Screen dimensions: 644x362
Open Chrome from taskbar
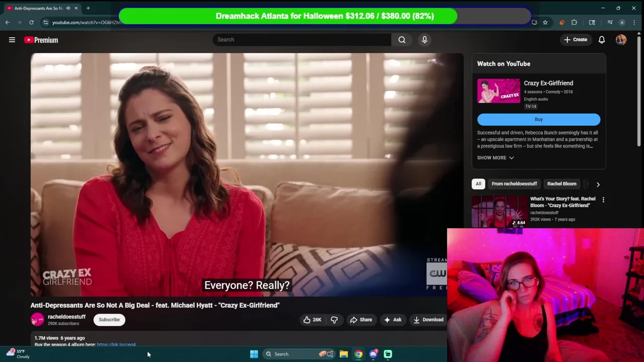(x=358, y=354)
